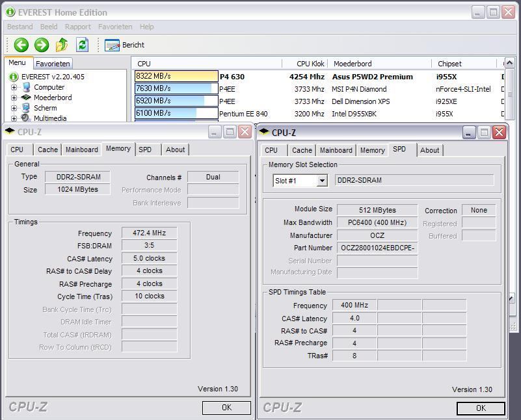Click the EVEREST title bar info icon

point(10,12)
